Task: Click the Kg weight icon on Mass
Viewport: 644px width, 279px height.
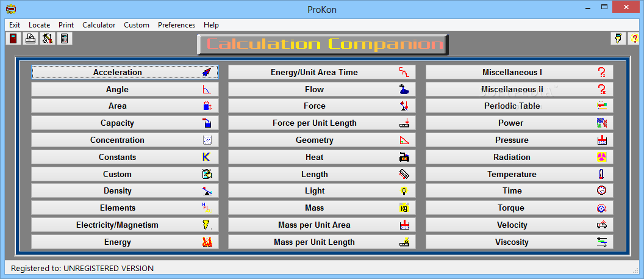Action: 404,208
